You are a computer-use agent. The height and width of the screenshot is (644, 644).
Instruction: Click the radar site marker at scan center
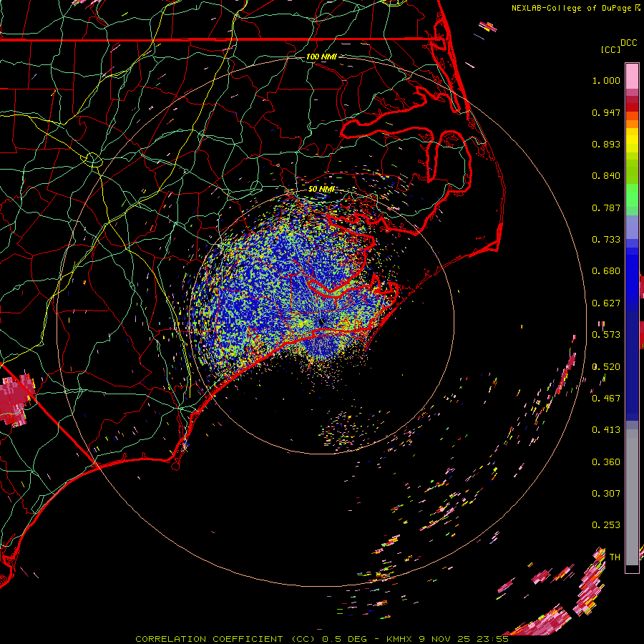[x=321, y=322]
